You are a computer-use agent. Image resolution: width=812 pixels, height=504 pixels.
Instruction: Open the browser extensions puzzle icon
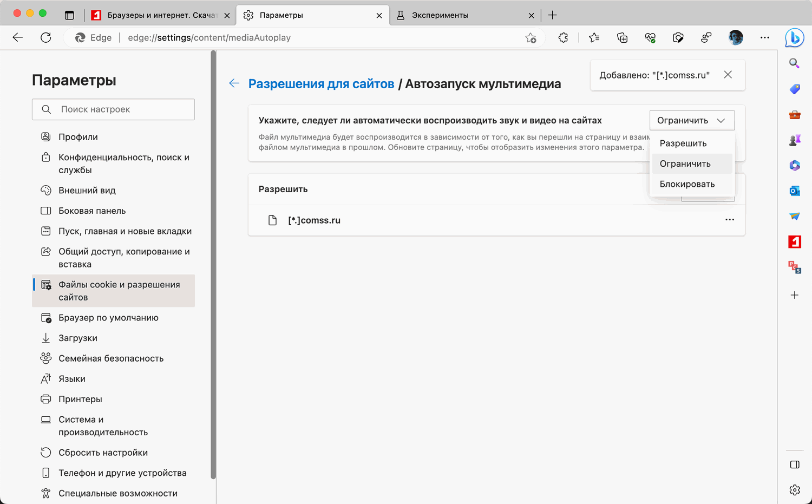coord(563,38)
